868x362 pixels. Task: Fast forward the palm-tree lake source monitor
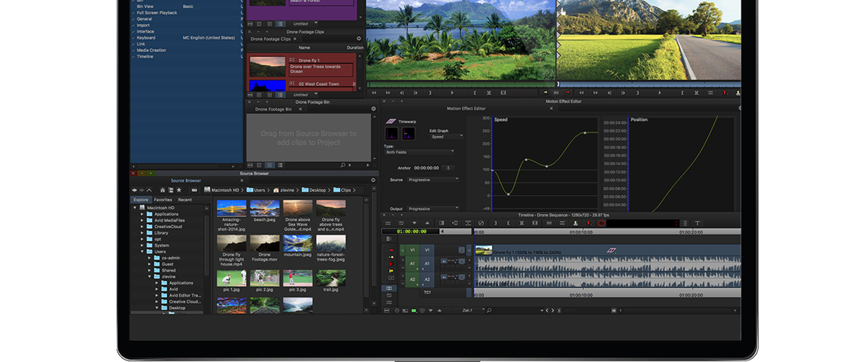[387, 93]
